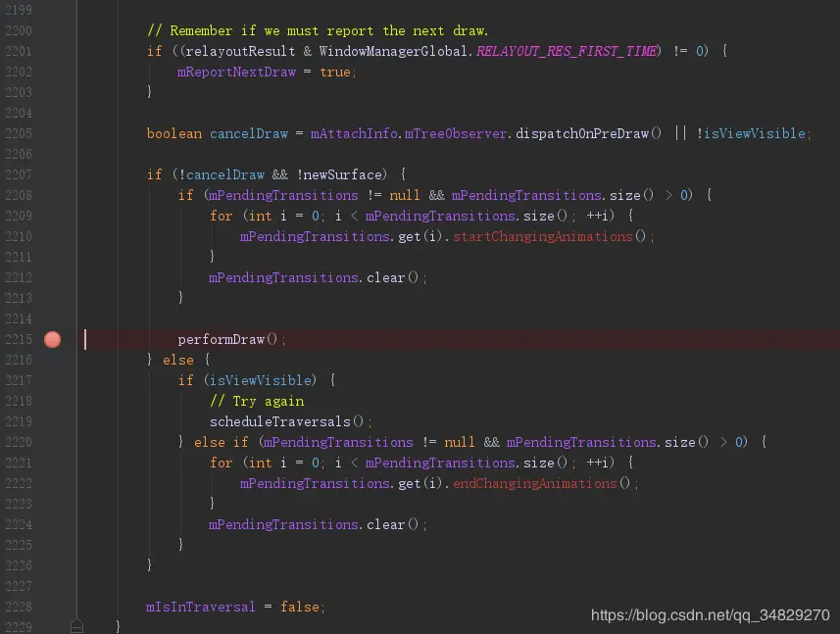Collapse the method fold marker near line 2229

[76, 625]
